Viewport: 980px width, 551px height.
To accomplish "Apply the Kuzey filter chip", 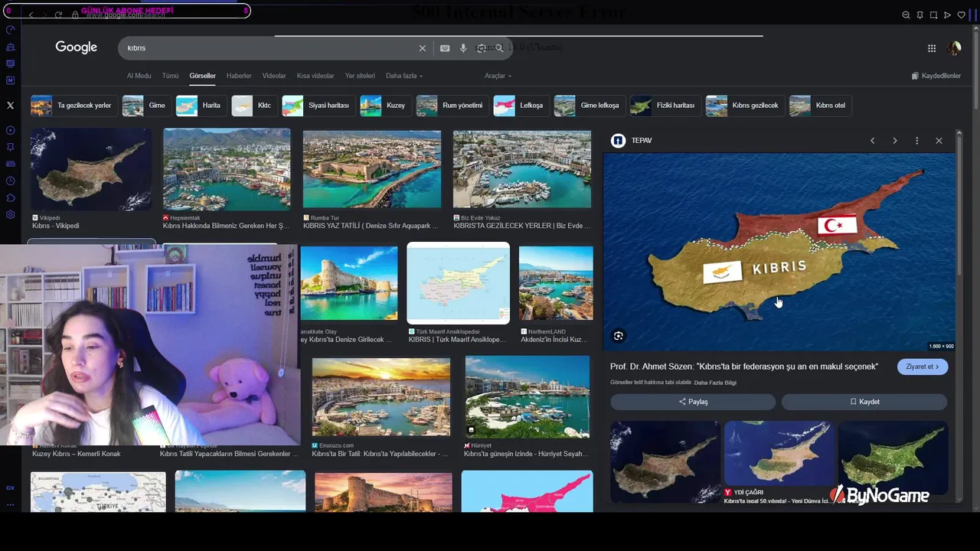I will [385, 106].
